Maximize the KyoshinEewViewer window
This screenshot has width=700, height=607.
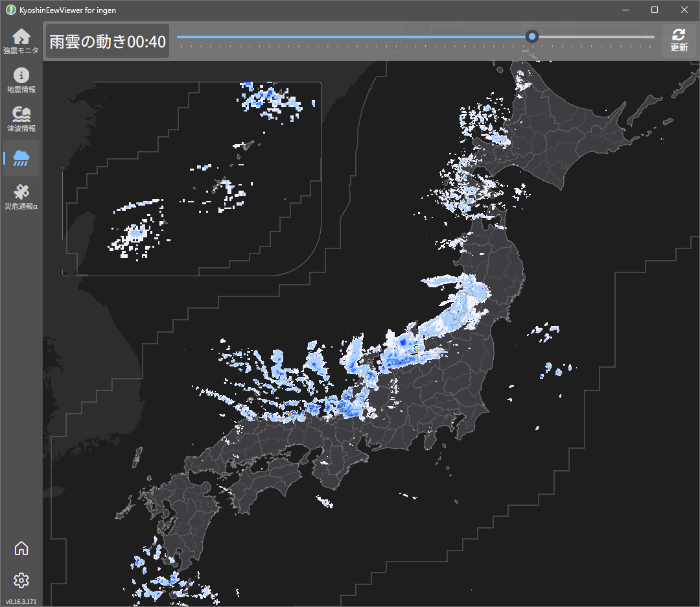click(x=655, y=10)
